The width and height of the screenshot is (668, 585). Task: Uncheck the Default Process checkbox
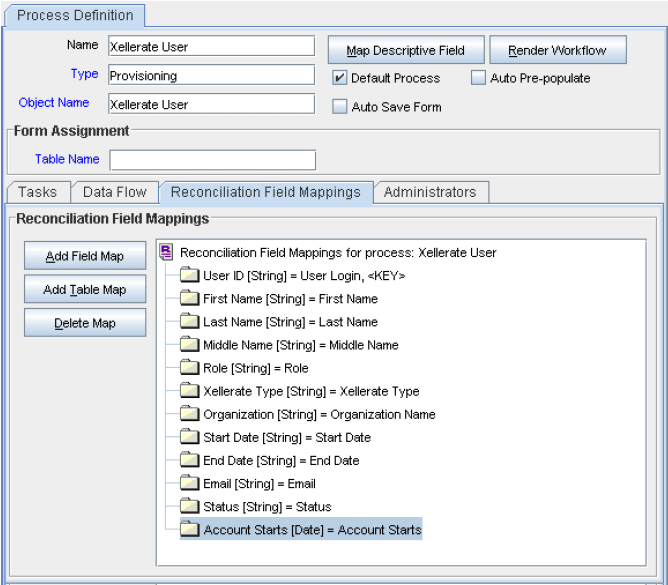tap(340, 78)
